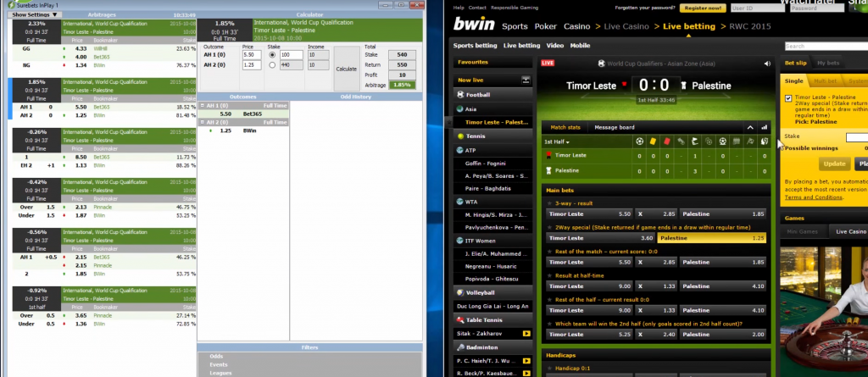Click the bwin logo

pos(473,25)
